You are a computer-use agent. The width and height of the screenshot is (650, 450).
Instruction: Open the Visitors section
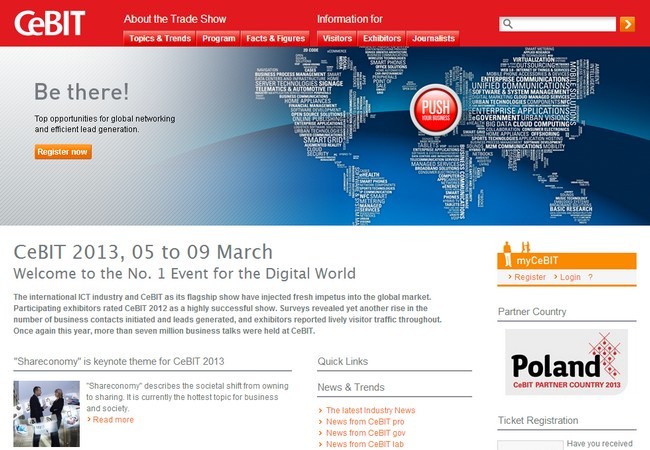(x=337, y=39)
